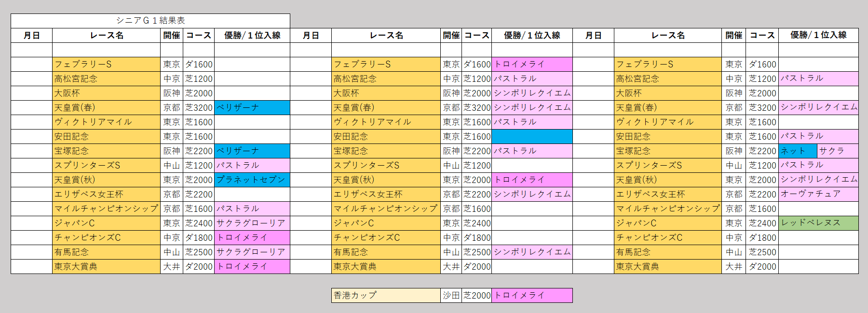Select トロイメライ in the left table's チャンピオンズC row
Image resolution: width=868 pixels, height=313 pixels.
click(x=252, y=237)
